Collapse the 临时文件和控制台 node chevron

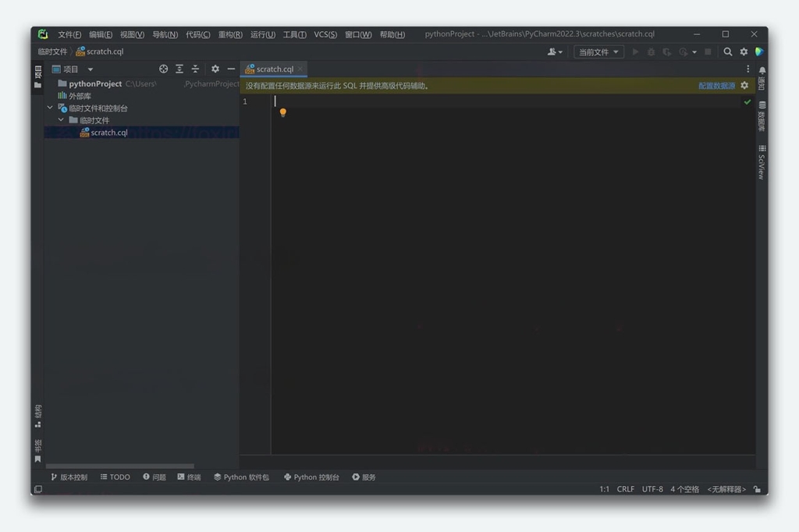pyautogui.click(x=50, y=108)
